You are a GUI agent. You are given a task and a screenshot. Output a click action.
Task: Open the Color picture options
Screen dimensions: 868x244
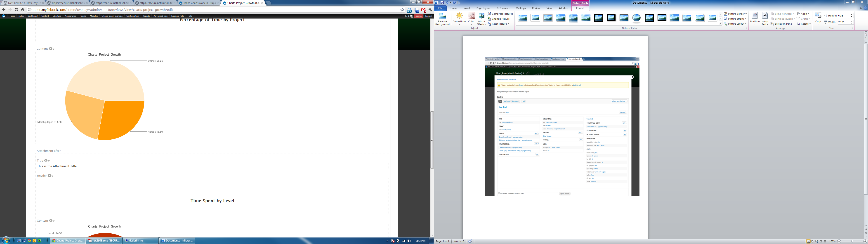(x=471, y=19)
